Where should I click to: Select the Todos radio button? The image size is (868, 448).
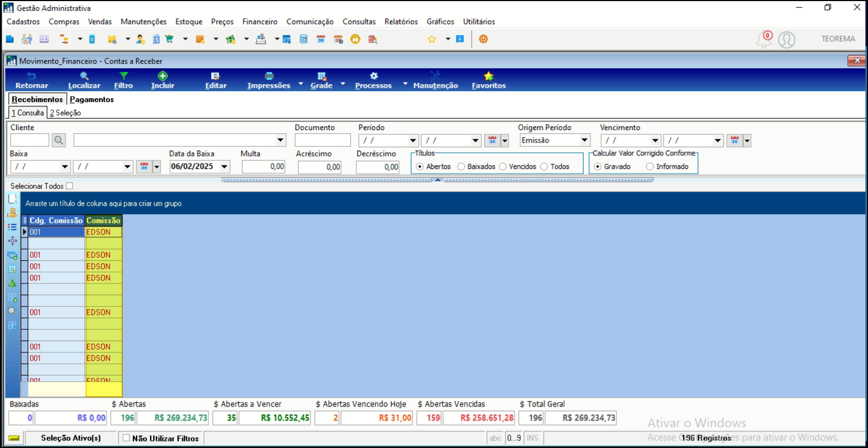coord(544,167)
